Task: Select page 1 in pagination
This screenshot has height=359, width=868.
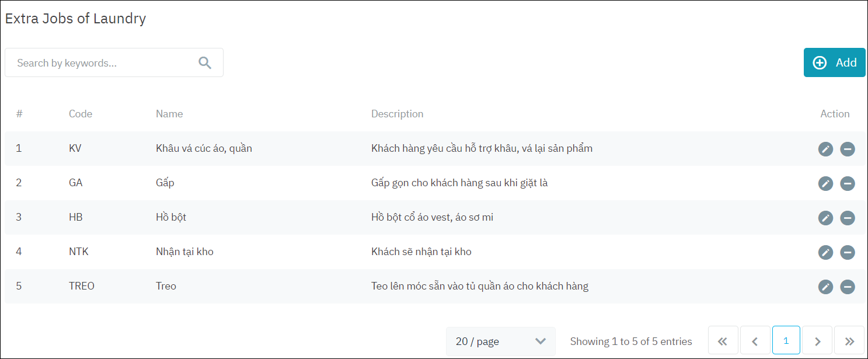Action: pyautogui.click(x=786, y=341)
